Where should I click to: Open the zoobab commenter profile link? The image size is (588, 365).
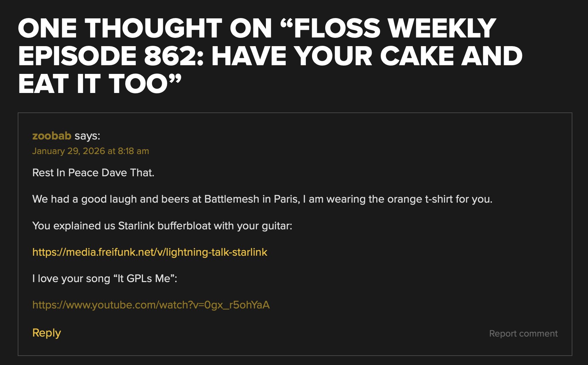[51, 136]
